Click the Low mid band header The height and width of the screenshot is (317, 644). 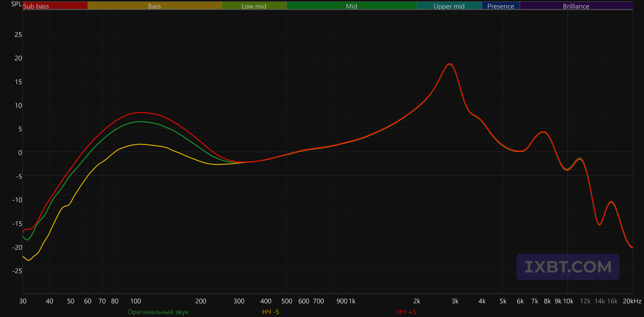(254, 6)
